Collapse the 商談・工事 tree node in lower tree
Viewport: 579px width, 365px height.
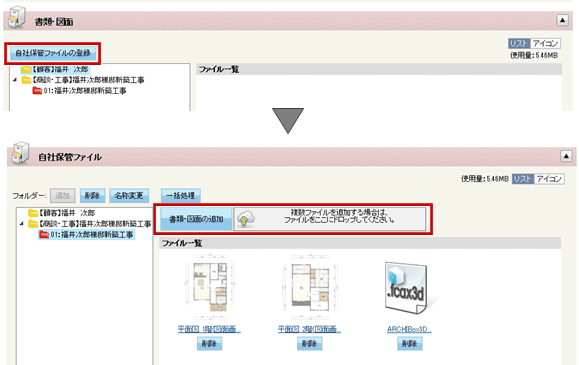21,224
